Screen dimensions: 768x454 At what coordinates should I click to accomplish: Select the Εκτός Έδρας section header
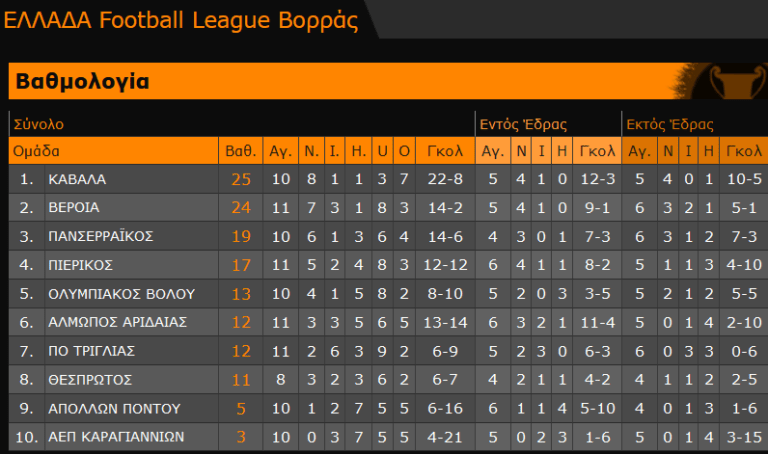pyautogui.click(x=669, y=125)
